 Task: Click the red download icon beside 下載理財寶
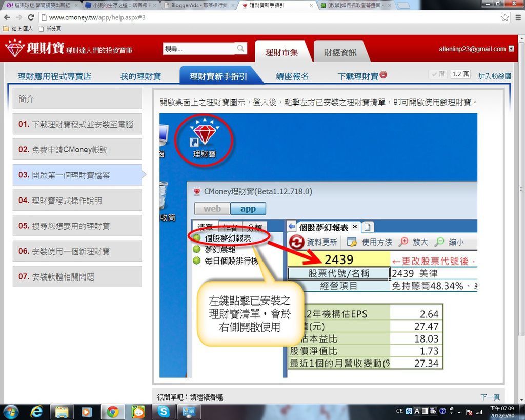click(x=383, y=75)
